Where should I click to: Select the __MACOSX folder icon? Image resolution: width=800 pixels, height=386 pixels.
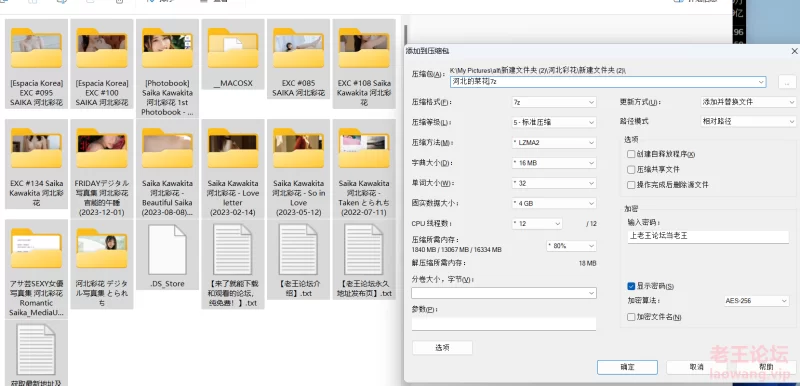233,48
